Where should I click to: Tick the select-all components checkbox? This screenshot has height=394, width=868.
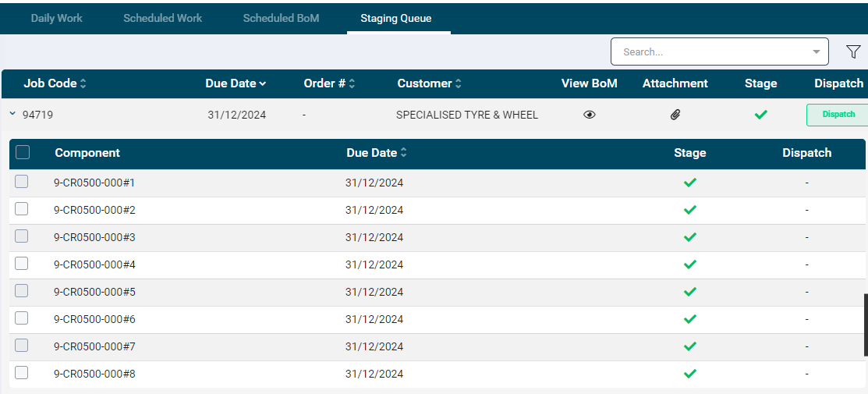pos(23,152)
